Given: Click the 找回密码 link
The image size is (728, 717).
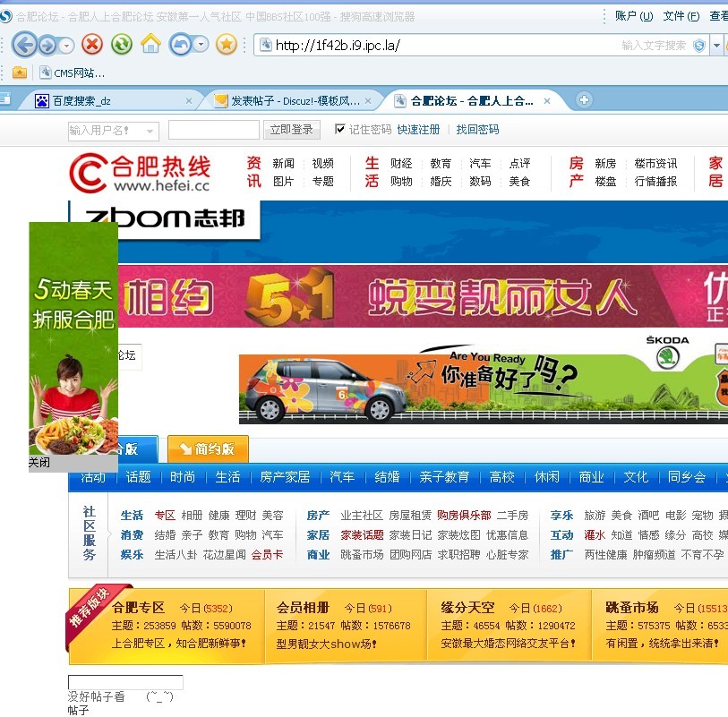Looking at the screenshot, I should tap(478, 130).
